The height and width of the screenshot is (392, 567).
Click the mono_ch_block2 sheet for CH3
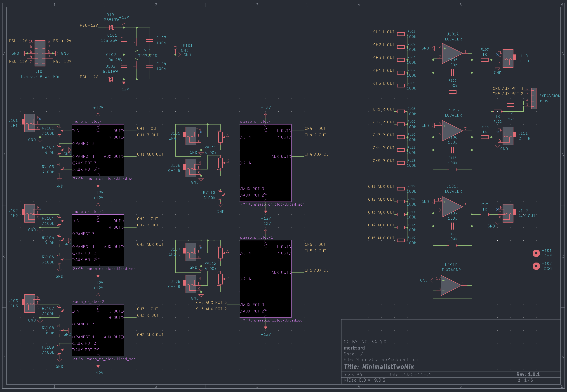click(98, 330)
